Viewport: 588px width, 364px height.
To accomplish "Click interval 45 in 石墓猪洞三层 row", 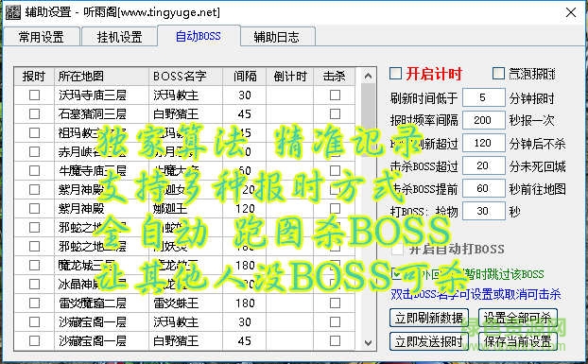I will (245, 114).
